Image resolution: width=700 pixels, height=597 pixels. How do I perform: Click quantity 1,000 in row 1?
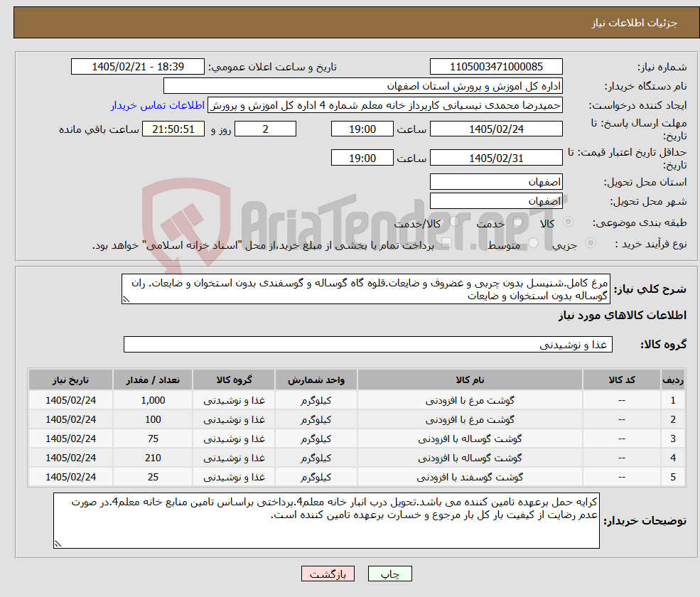pos(153,401)
